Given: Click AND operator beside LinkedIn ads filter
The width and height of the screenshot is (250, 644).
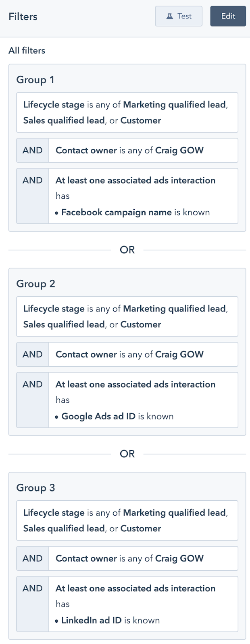Looking at the screenshot, I should pos(33,588).
